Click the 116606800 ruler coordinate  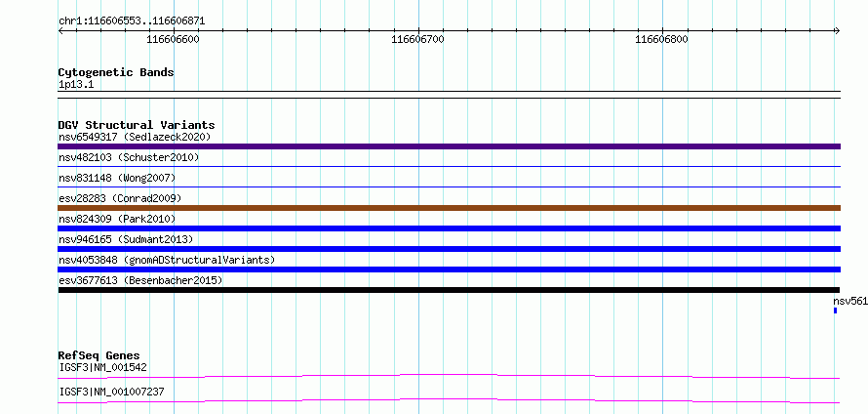pyautogui.click(x=661, y=39)
